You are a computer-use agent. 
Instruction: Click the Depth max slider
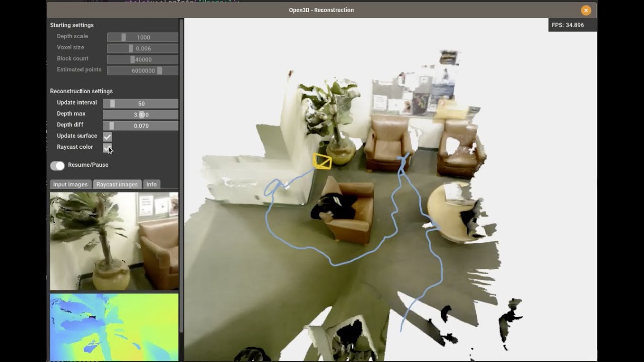click(x=140, y=114)
